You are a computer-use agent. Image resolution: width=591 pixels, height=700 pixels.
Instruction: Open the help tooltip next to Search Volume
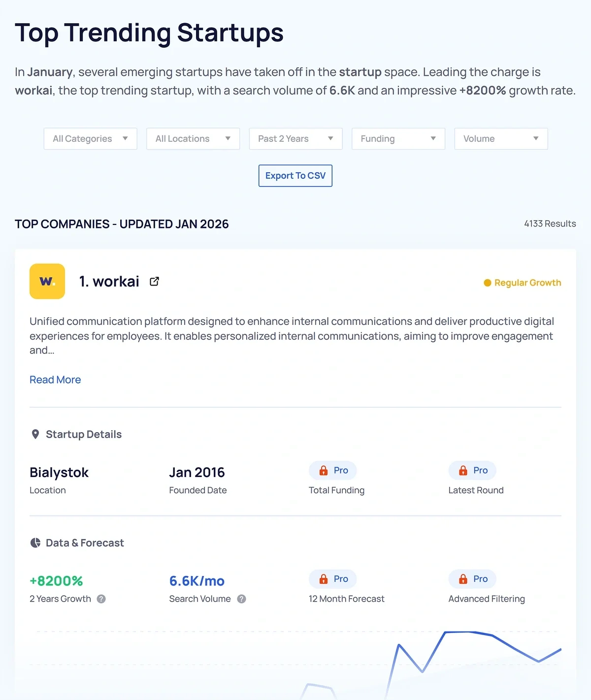point(241,599)
